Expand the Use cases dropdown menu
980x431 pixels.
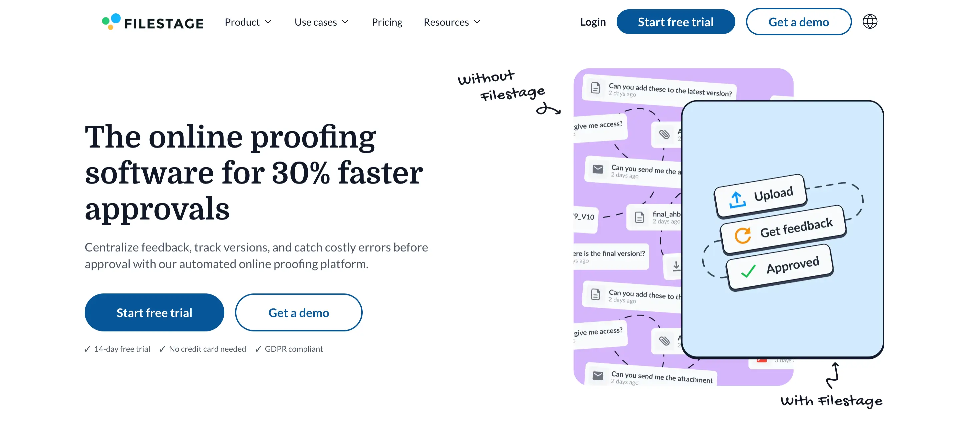[321, 22]
